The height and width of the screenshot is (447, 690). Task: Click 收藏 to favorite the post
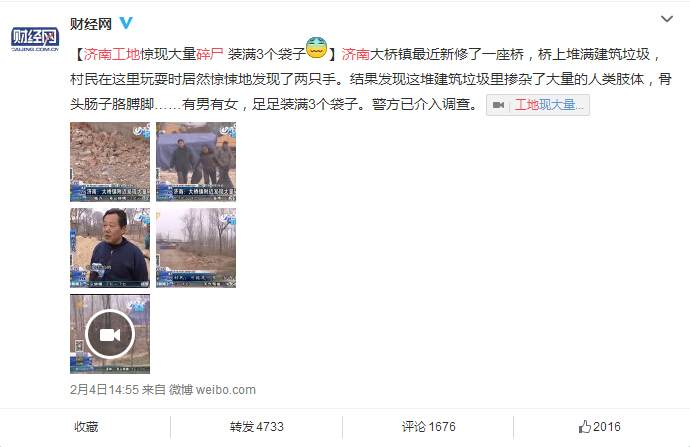[86, 427]
